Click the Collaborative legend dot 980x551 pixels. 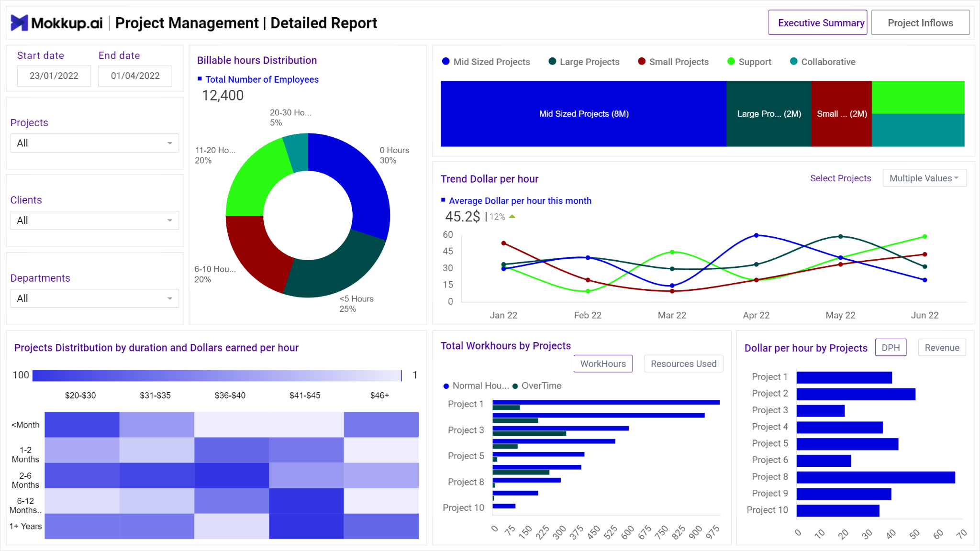click(x=793, y=61)
